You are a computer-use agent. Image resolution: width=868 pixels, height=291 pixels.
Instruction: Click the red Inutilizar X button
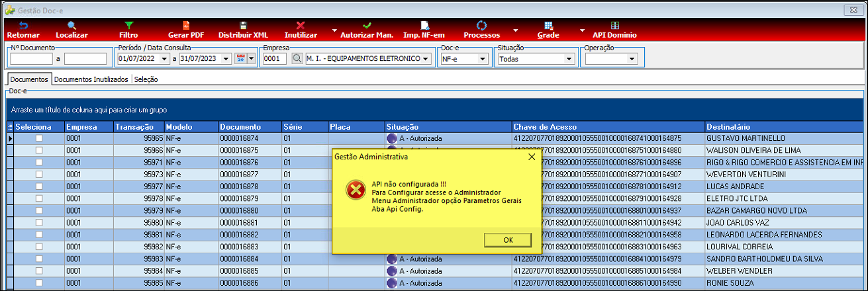click(x=301, y=30)
